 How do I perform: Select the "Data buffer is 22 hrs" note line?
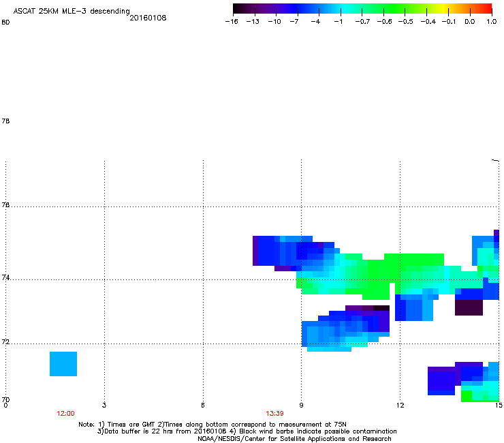point(247,431)
